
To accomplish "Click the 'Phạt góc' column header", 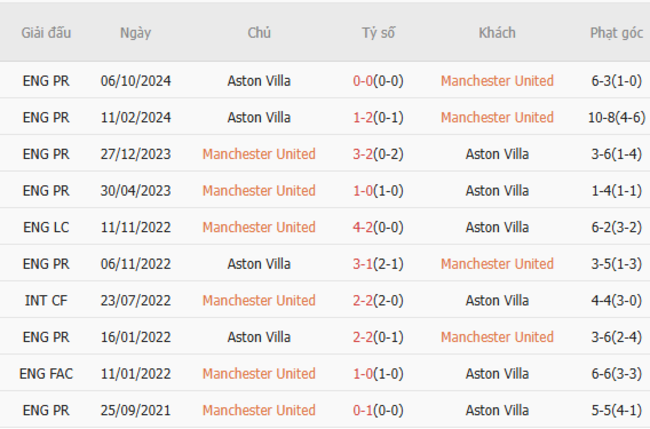I will (x=616, y=32).
